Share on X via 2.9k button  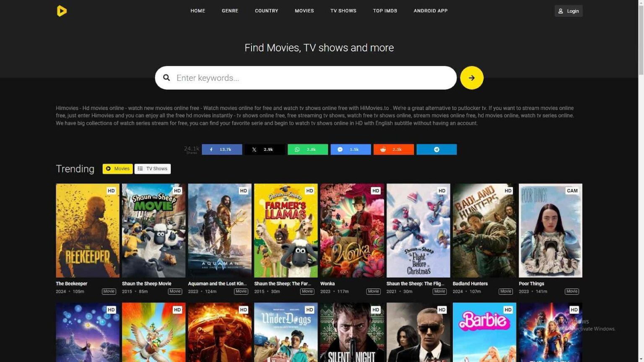point(265,150)
